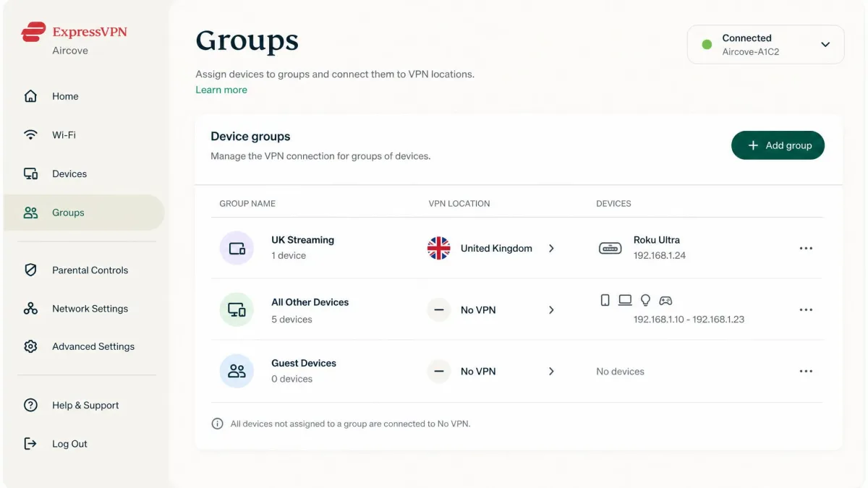
Task: Click the Roku Ultra device name
Action: pyautogui.click(x=657, y=240)
